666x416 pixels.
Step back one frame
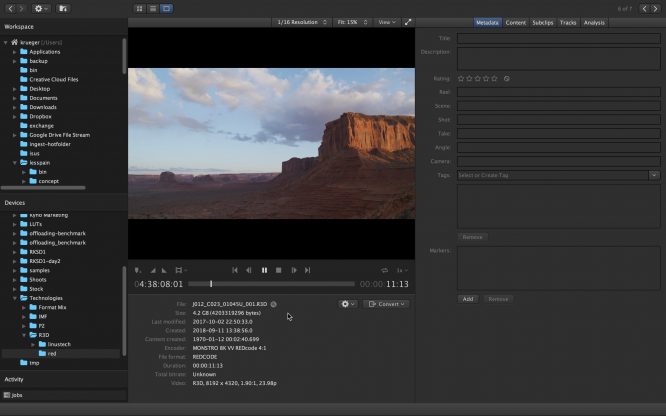[x=249, y=270]
